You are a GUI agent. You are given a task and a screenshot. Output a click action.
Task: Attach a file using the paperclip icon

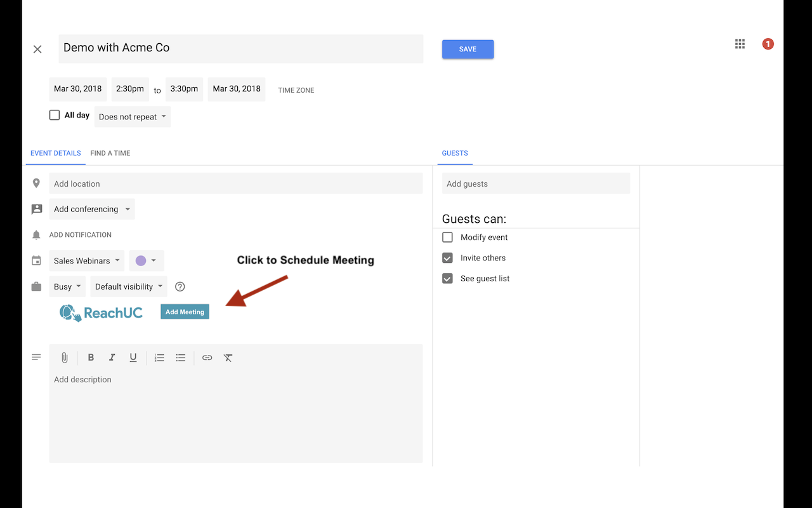(64, 358)
